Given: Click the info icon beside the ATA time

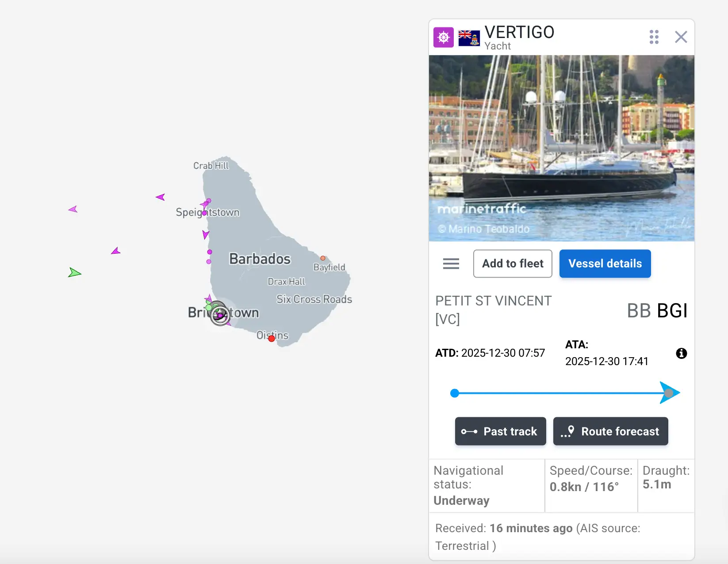Looking at the screenshot, I should click(681, 353).
